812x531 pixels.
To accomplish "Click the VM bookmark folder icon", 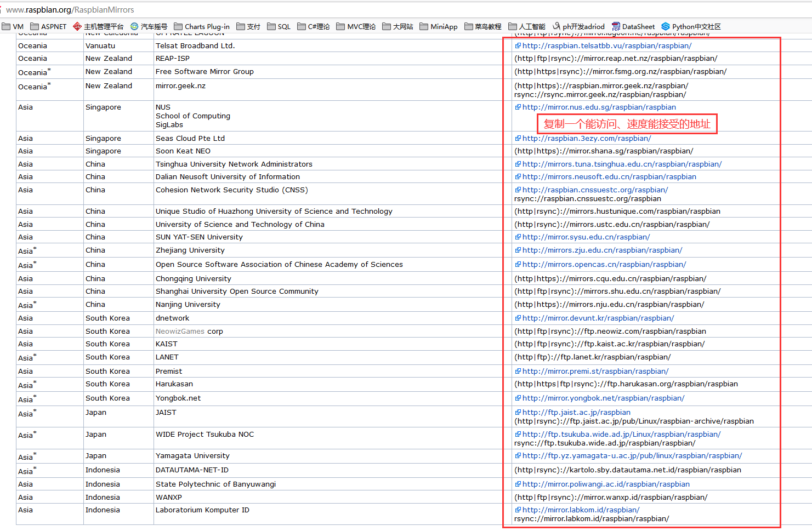I will pyautogui.click(x=7, y=26).
